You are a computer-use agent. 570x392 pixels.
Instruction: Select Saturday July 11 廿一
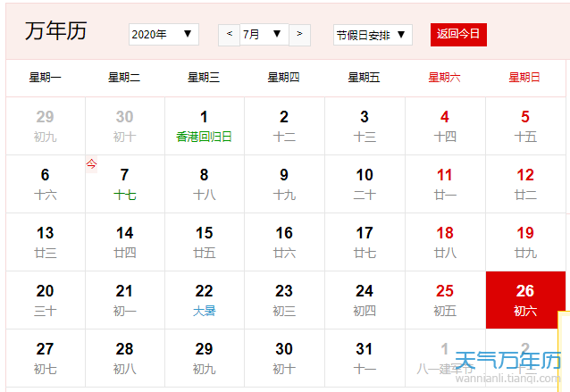(x=445, y=184)
